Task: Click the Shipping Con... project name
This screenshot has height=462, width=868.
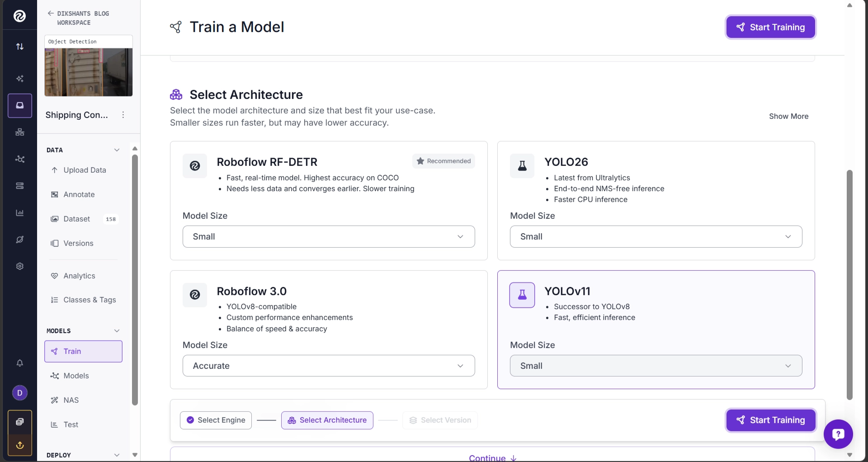Action: [x=77, y=115]
